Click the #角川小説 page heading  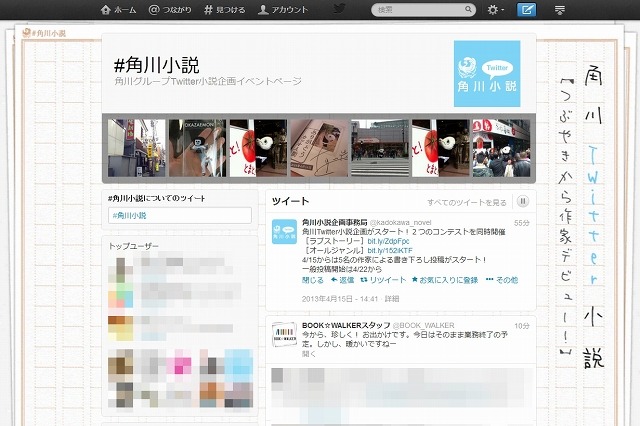click(157, 65)
